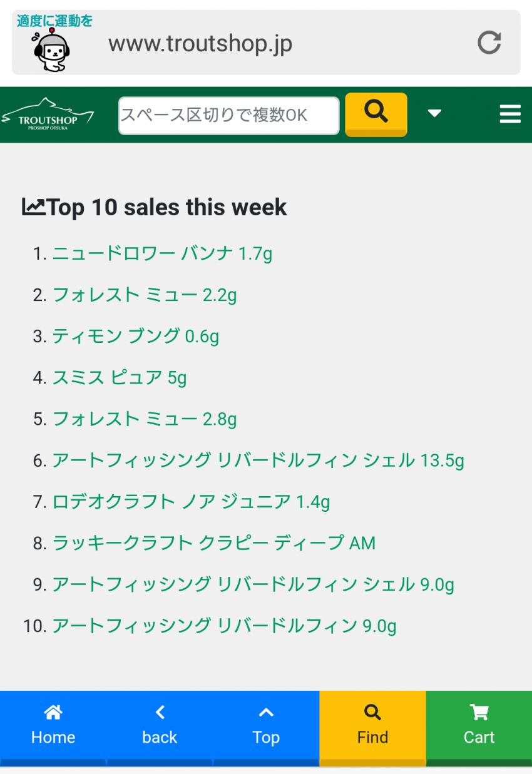The image size is (532, 774).
Task: Click the mascot icon in the address bar
Action: tap(51, 50)
